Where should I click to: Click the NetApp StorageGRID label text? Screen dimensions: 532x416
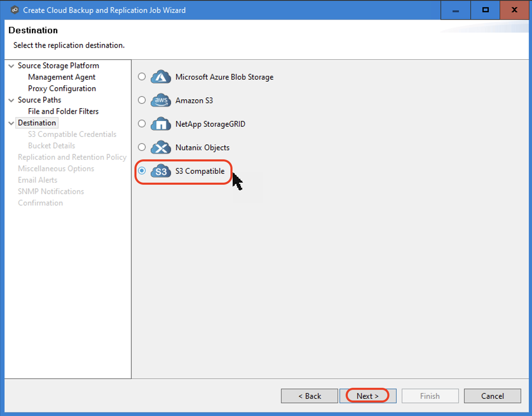pos(210,124)
